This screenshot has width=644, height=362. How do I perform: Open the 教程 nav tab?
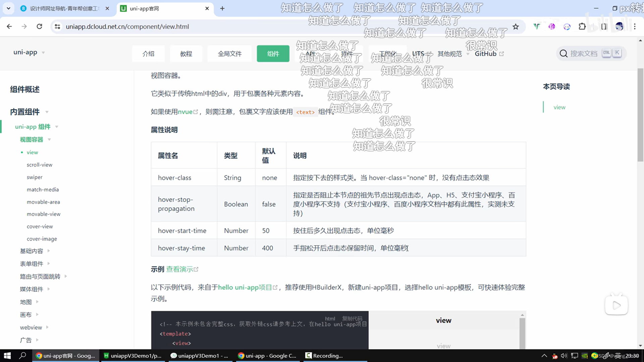[x=186, y=54]
